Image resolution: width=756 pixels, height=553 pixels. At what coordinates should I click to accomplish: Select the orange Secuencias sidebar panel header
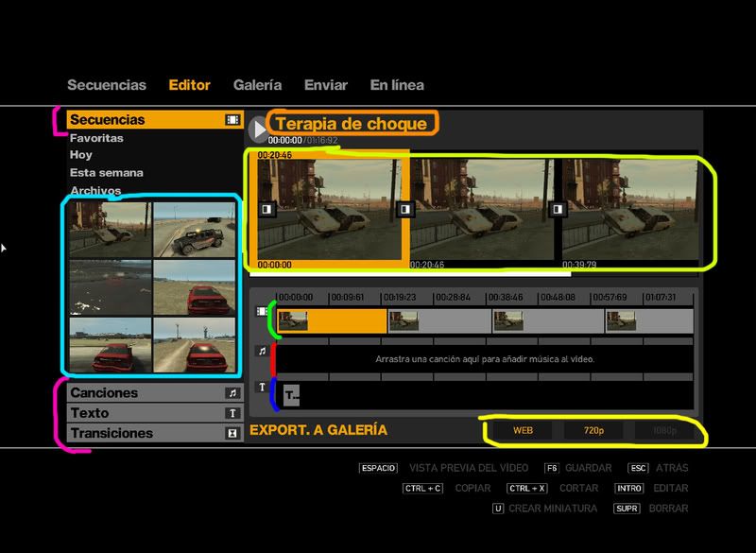(155, 119)
